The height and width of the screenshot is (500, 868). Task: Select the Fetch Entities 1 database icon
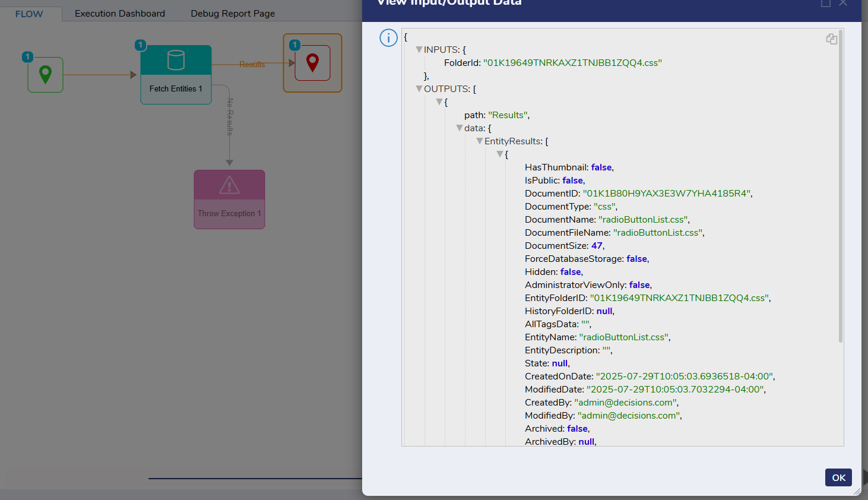point(176,60)
